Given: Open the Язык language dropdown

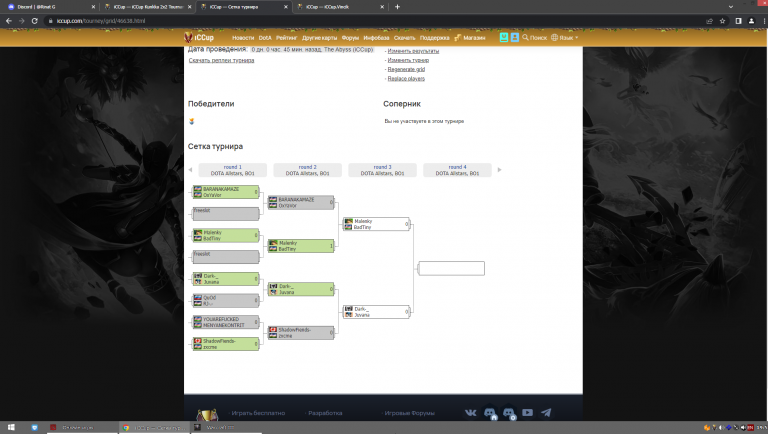Looking at the screenshot, I should 565,37.
